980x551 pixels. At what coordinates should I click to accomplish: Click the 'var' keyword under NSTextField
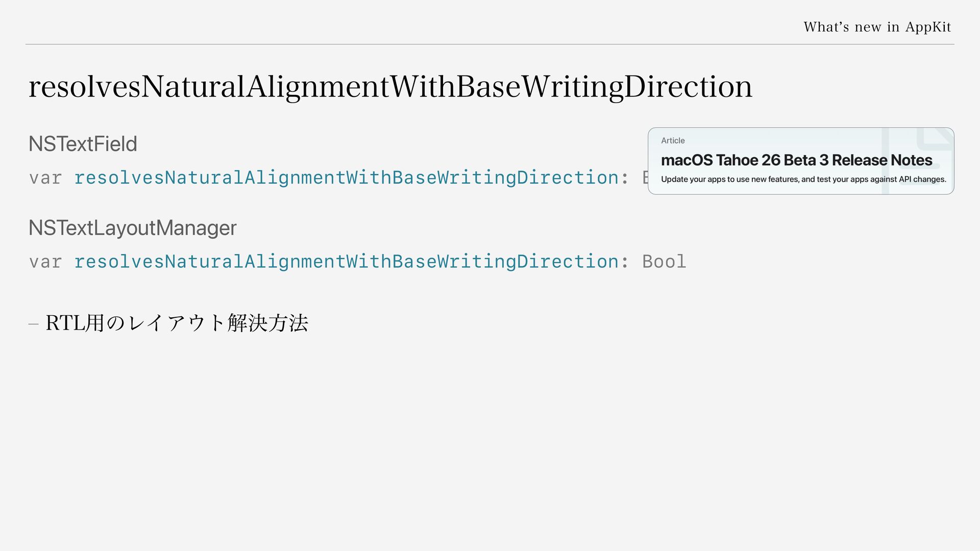click(x=45, y=178)
